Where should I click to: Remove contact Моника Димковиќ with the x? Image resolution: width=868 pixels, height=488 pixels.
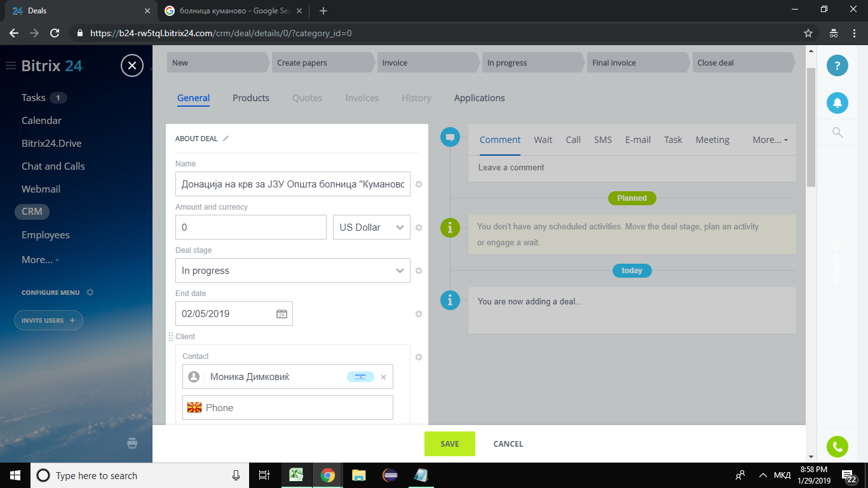coord(383,377)
